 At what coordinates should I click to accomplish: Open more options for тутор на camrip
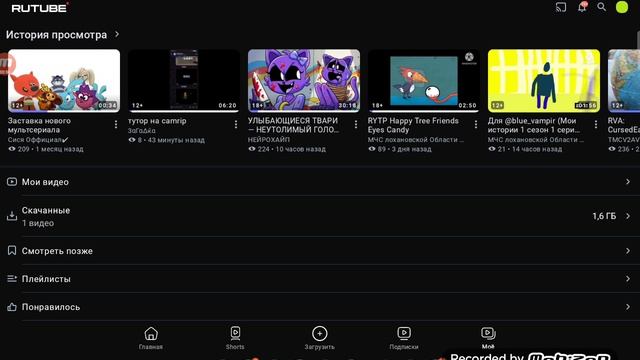click(x=236, y=124)
